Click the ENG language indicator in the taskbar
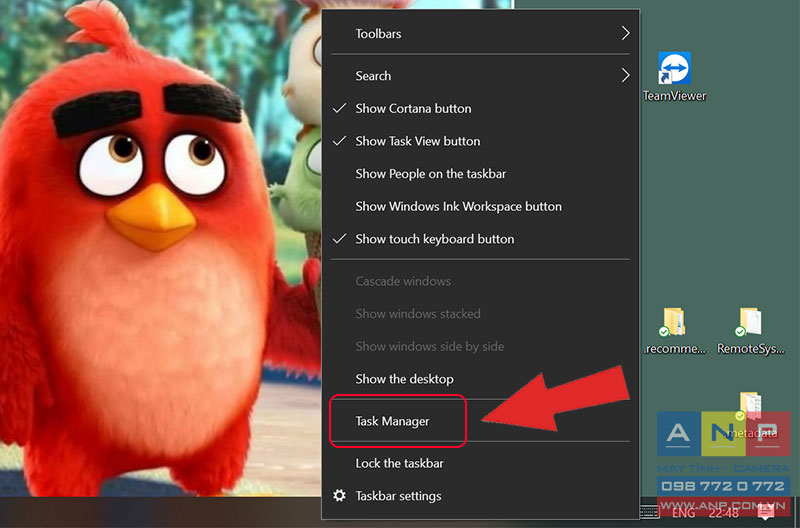800x528 pixels. [684, 512]
